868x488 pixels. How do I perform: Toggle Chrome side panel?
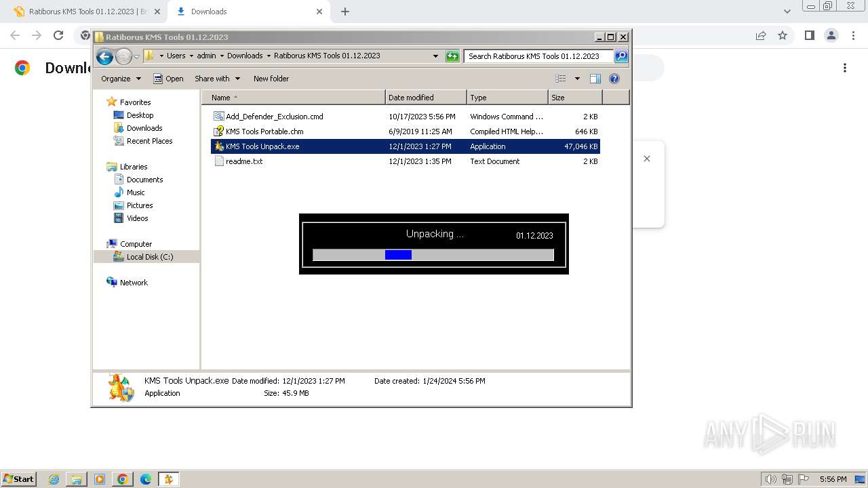809,35
